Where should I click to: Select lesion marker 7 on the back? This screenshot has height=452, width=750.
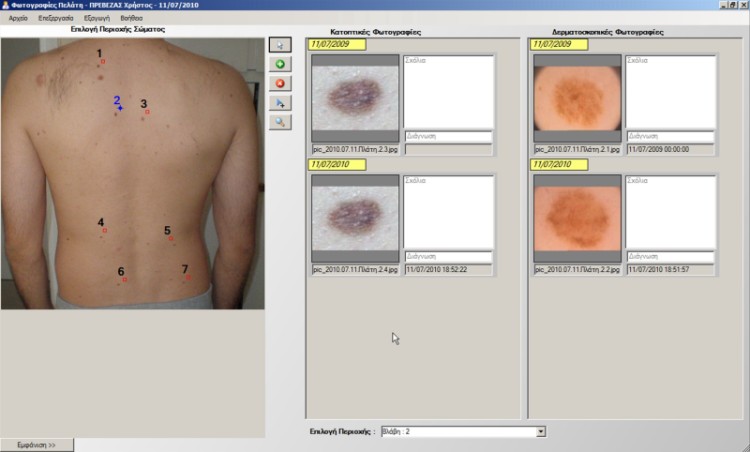coord(187,277)
